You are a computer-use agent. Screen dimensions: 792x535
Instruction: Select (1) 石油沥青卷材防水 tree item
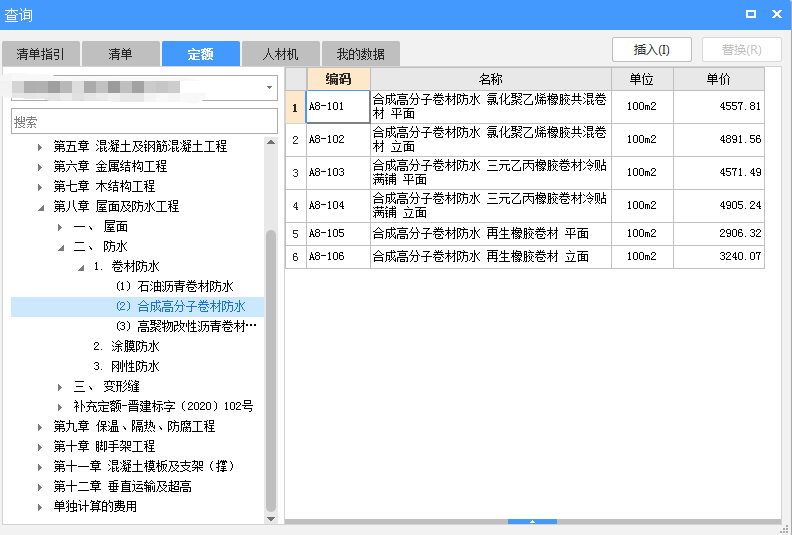175,286
